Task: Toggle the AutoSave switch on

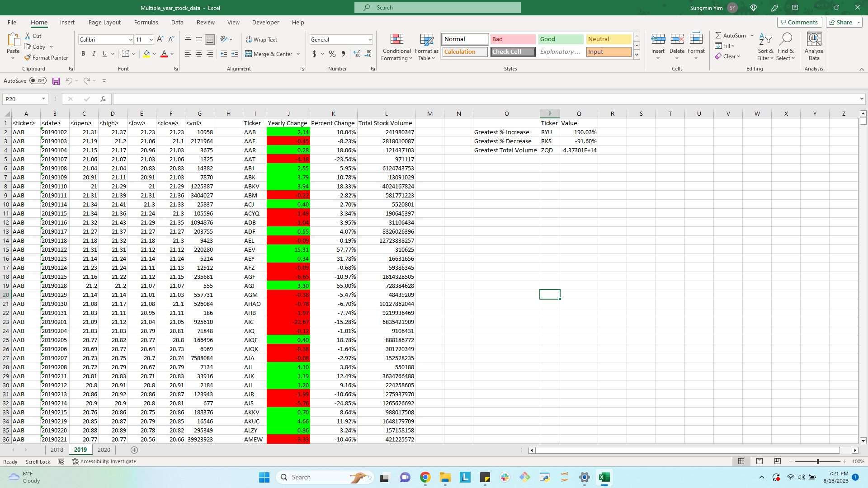Action: [x=38, y=80]
